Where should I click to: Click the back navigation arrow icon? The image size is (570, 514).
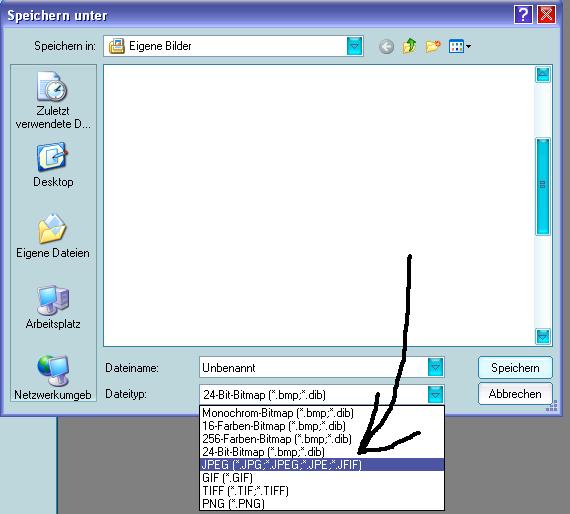[386, 47]
